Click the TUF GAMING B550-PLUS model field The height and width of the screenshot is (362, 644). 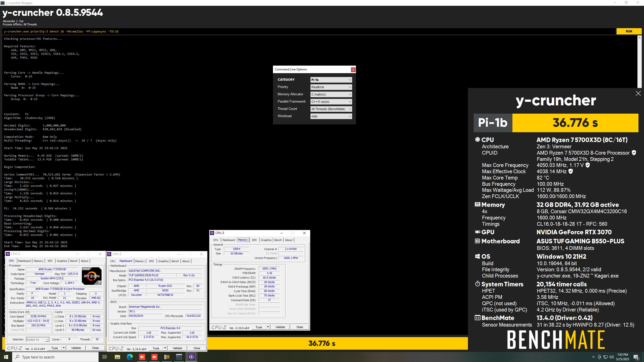point(151,275)
